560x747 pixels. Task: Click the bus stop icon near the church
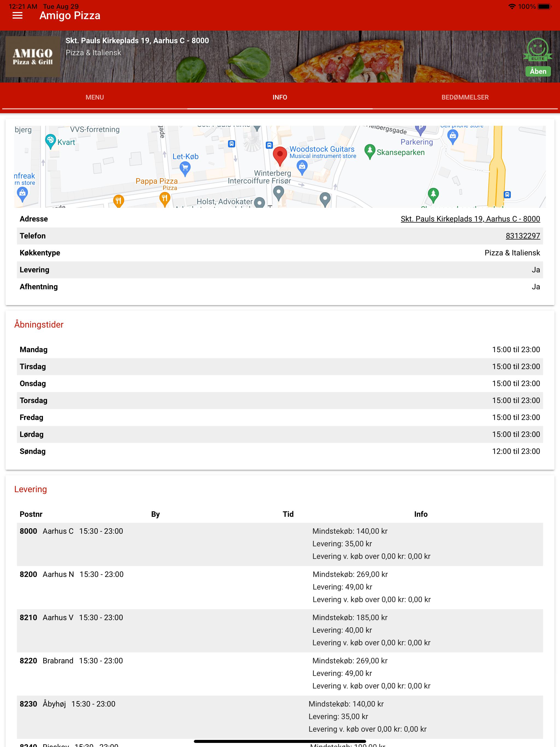pyautogui.click(x=269, y=145)
